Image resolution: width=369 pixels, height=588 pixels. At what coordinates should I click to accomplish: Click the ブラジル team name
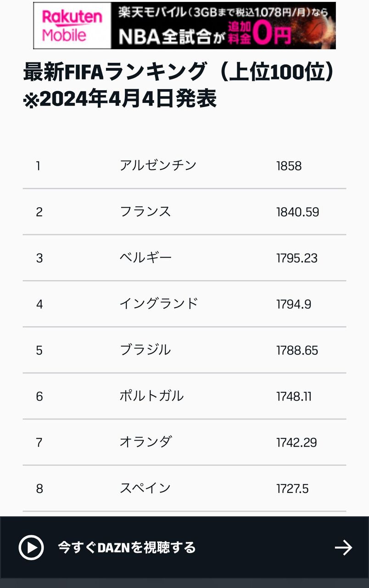[x=145, y=350]
